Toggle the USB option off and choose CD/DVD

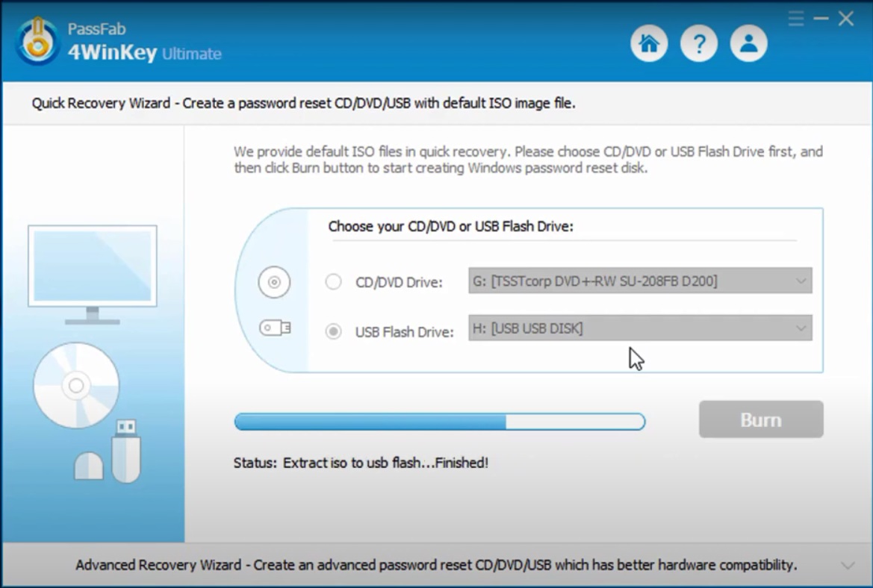pyautogui.click(x=332, y=281)
